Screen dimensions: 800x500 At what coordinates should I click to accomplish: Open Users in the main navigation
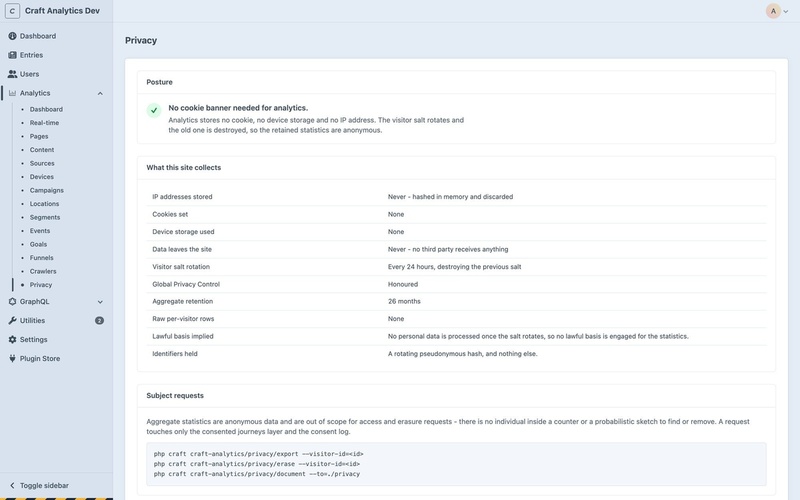coord(29,74)
